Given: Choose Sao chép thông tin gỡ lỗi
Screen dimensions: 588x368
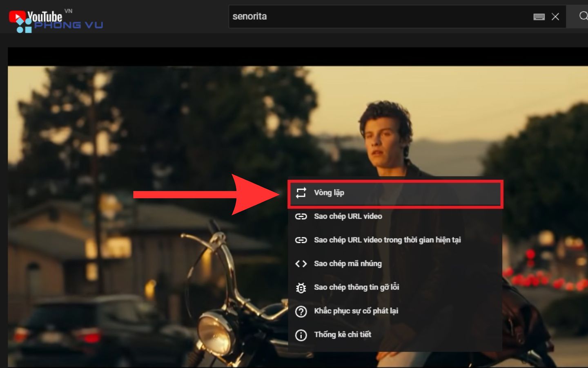Looking at the screenshot, I should pos(356,287).
